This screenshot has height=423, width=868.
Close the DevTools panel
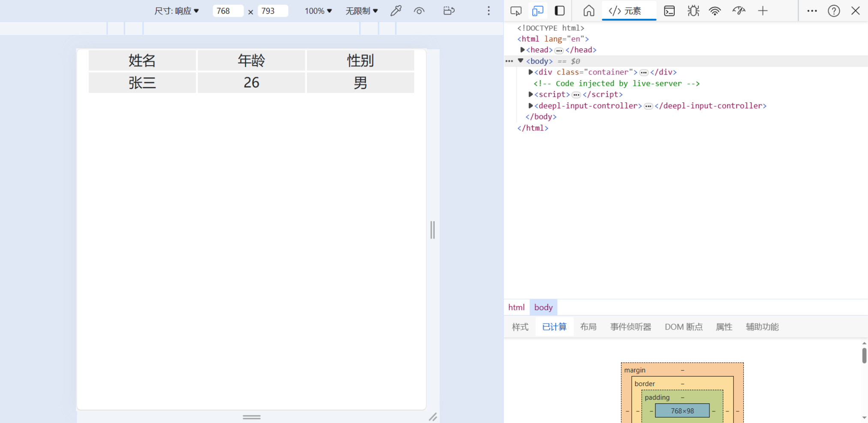tap(856, 11)
